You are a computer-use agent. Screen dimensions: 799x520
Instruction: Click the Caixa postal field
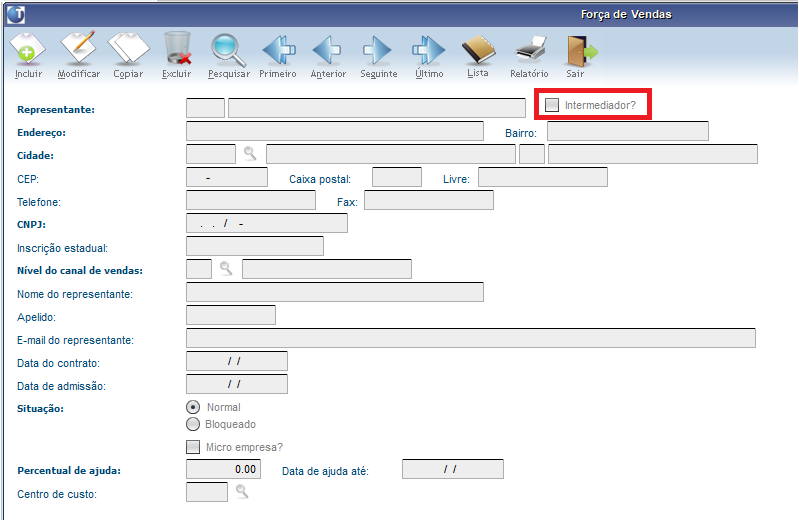(397, 177)
